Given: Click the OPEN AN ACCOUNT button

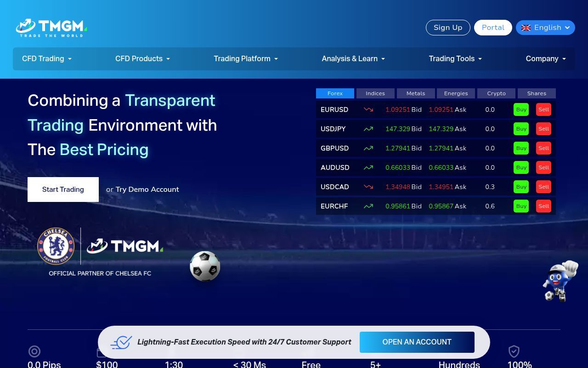Looking at the screenshot, I should coord(417,342).
